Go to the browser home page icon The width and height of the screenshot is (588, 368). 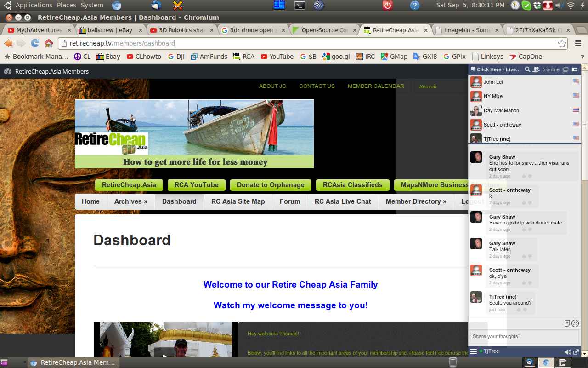pyautogui.click(x=48, y=43)
